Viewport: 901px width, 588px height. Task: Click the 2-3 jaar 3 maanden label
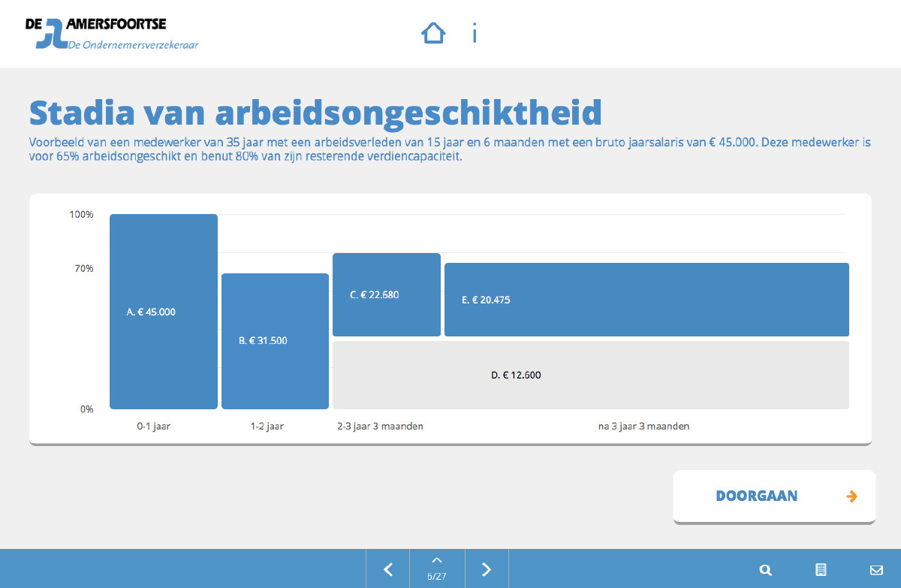[x=380, y=426]
